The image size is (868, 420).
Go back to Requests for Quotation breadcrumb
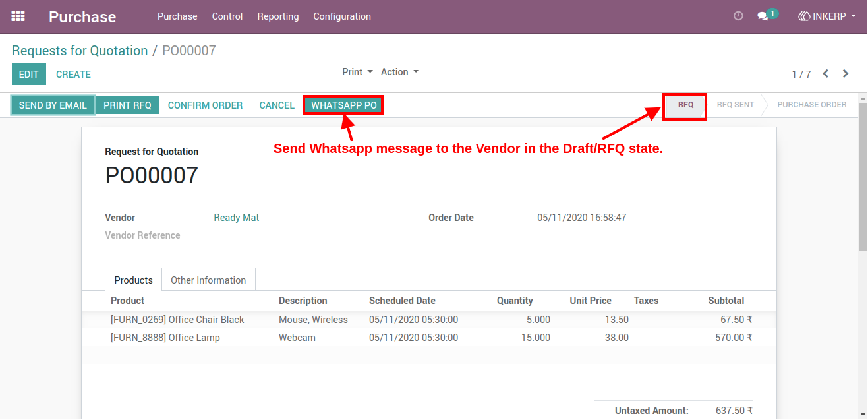tap(80, 51)
